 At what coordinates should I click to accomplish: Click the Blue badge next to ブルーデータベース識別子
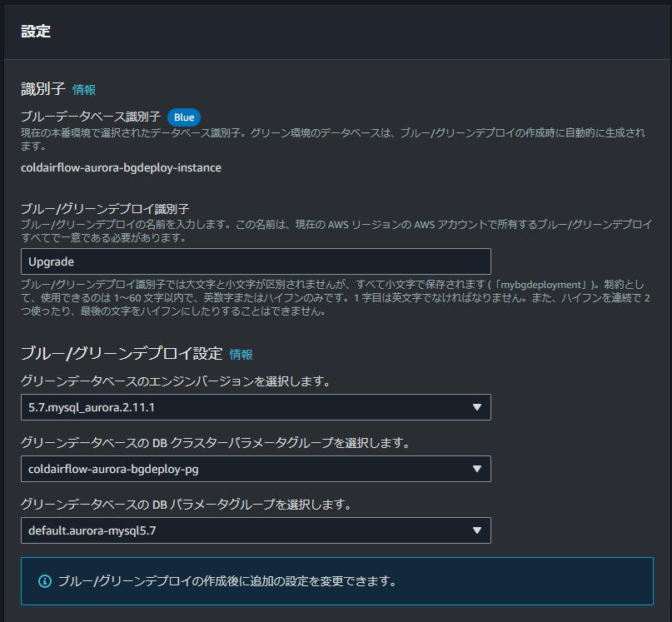tap(183, 117)
